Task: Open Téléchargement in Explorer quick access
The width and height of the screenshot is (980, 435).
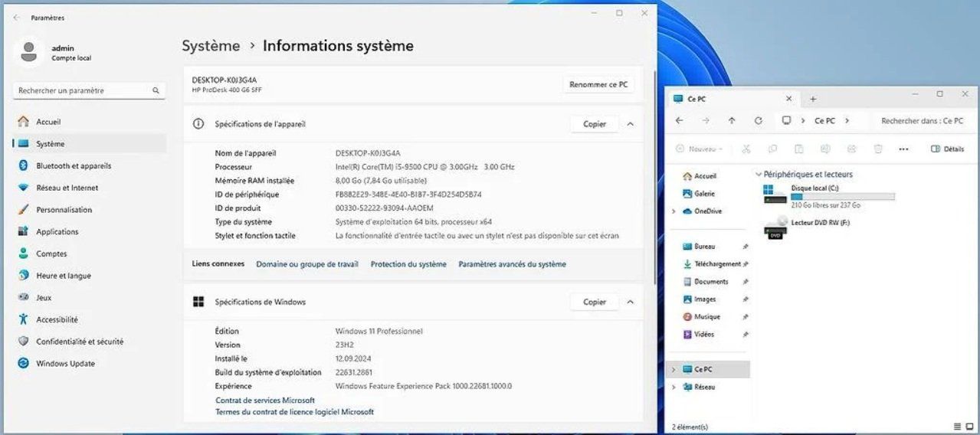Action: (x=712, y=264)
